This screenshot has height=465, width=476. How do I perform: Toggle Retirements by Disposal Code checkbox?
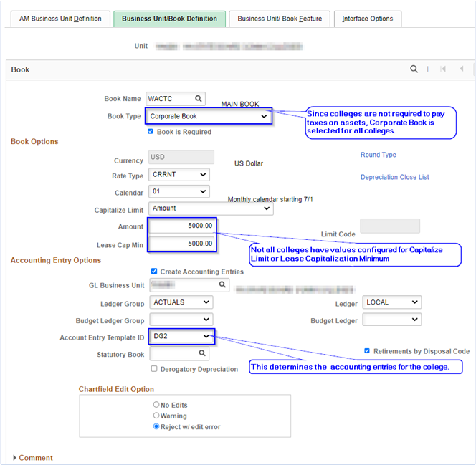367,351
